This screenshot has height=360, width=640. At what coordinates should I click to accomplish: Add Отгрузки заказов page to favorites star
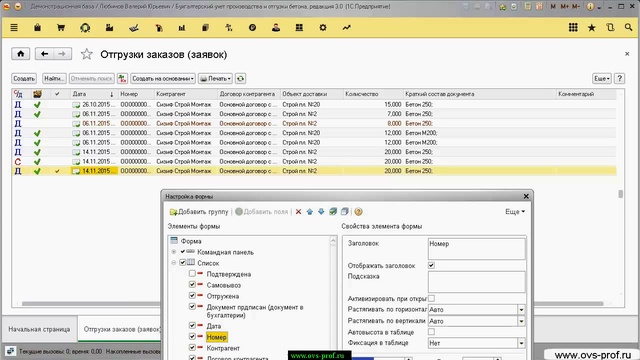tap(87, 54)
